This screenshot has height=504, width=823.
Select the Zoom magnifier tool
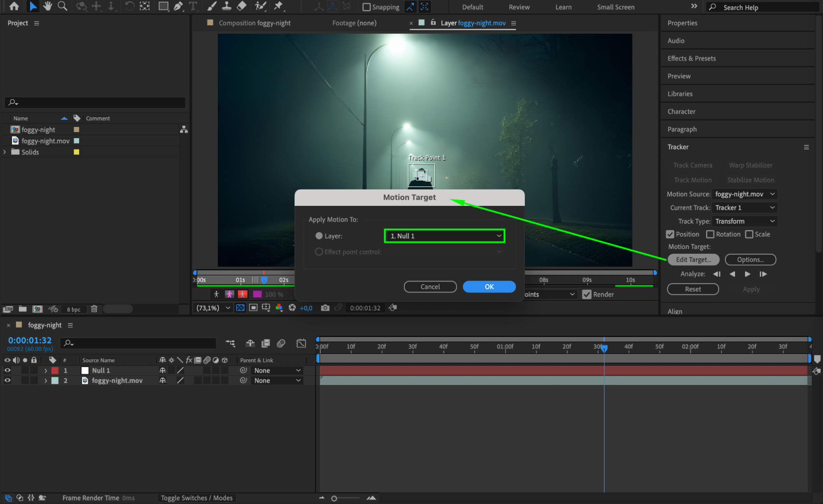pyautogui.click(x=63, y=6)
